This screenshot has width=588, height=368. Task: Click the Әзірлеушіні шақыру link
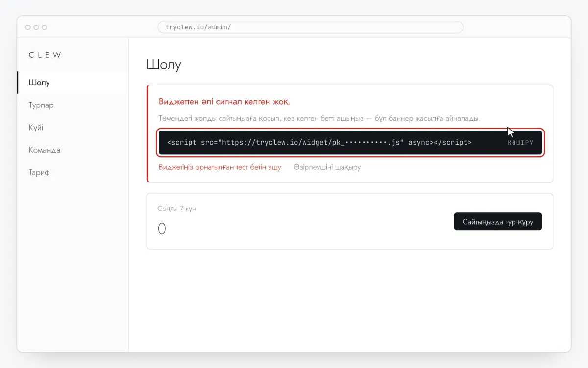pyautogui.click(x=327, y=167)
